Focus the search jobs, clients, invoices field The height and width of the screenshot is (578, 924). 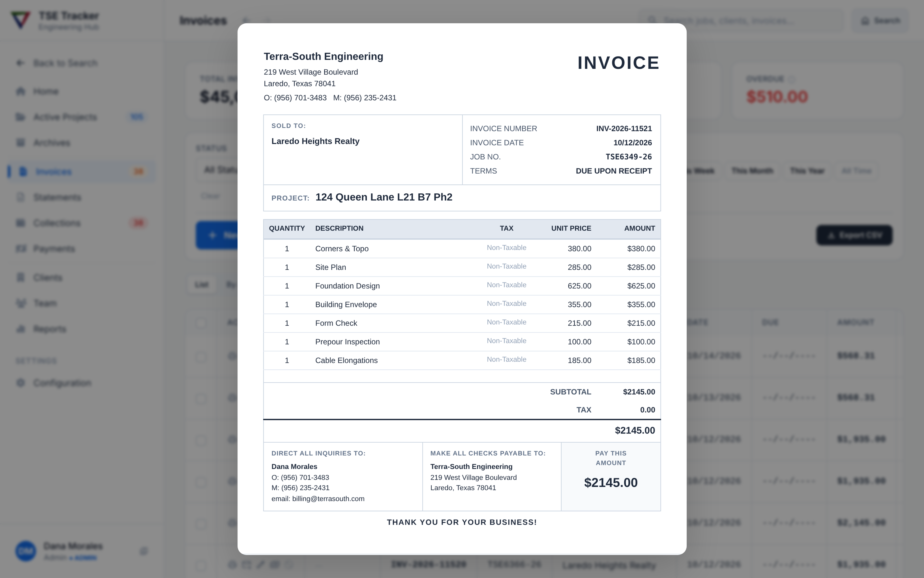point(742,21)
